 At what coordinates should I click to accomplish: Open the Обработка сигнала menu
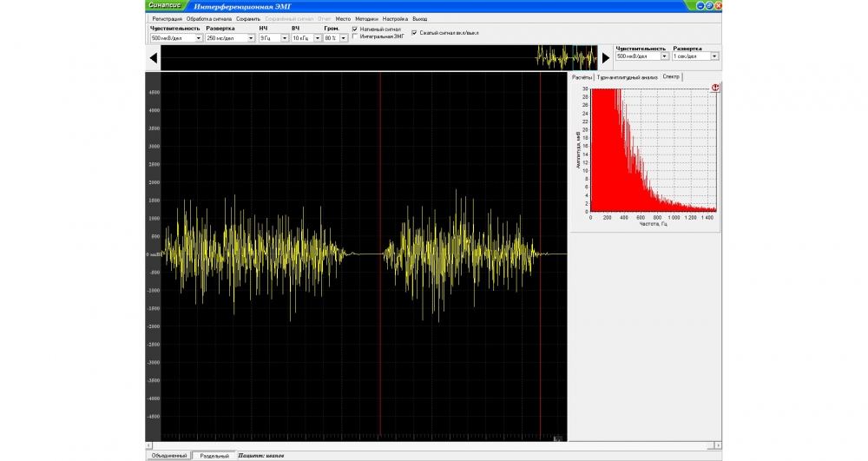tap(208, 18)
